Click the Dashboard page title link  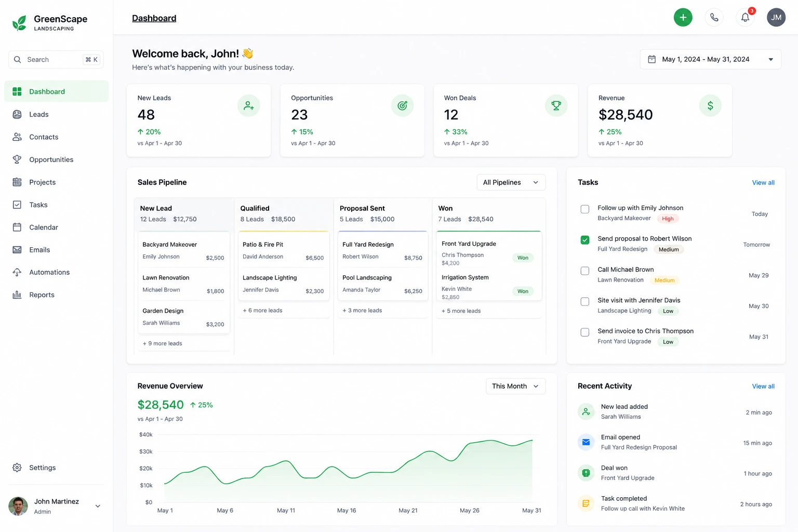click(x=154, y=18)
